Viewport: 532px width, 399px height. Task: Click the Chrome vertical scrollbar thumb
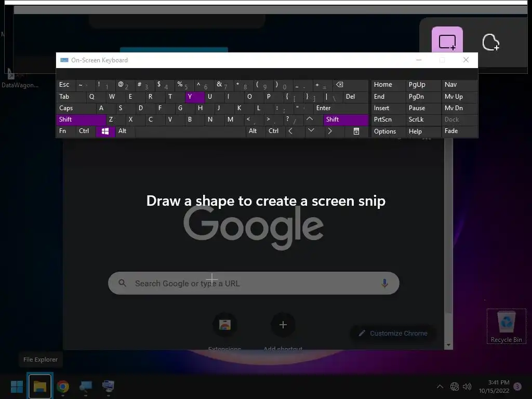click(x=448, y=225)
